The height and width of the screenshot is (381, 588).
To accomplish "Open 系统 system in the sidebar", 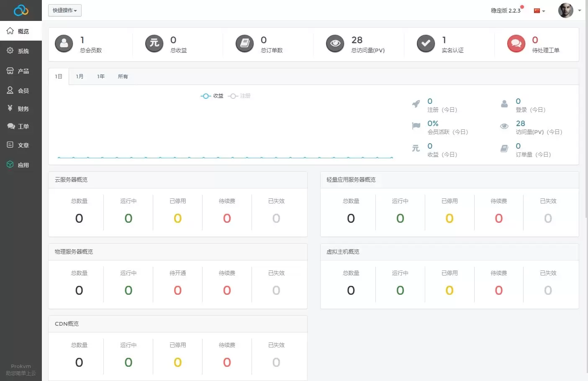I will 21,51.
